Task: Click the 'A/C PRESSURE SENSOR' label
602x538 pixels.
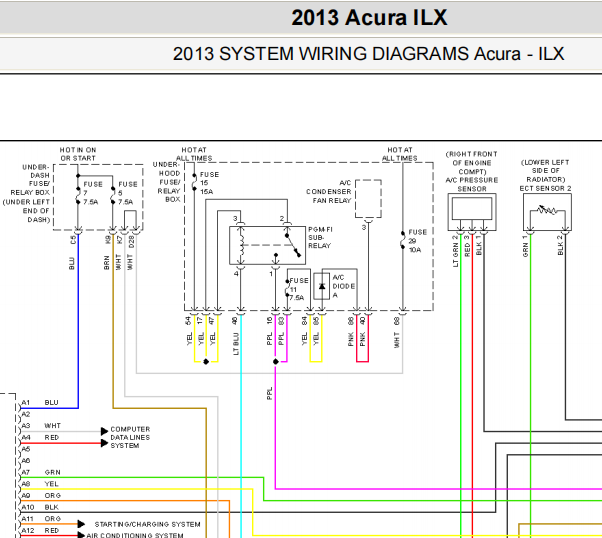Action: click(472, 184)
